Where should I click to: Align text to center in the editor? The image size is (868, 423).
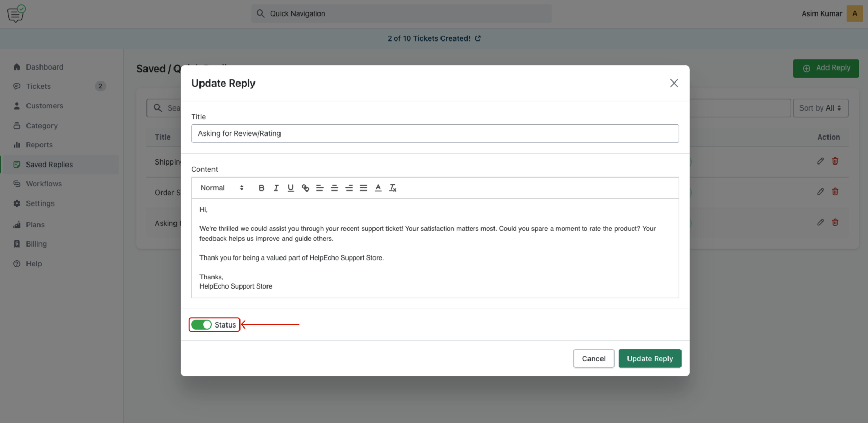[x=335, y=188]
